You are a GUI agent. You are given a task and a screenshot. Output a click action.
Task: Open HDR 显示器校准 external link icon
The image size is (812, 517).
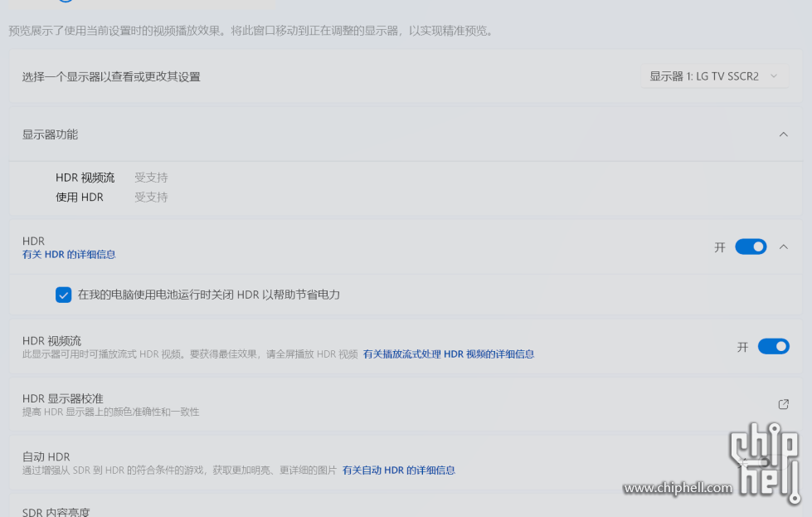pyautogui.click(x=783, y=404)
